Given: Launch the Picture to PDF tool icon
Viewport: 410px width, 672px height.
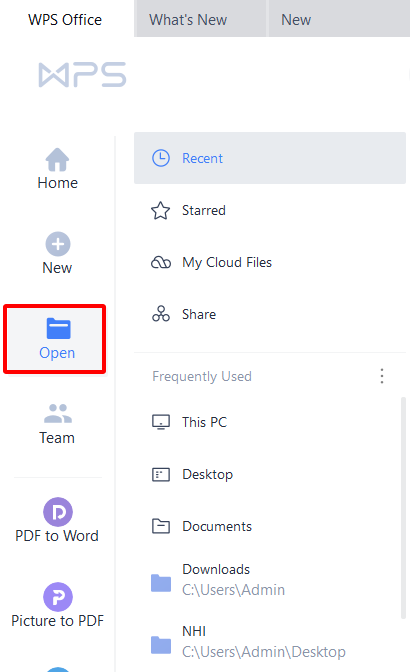Looking at the screenshot, I should click(x=58, y=597).
